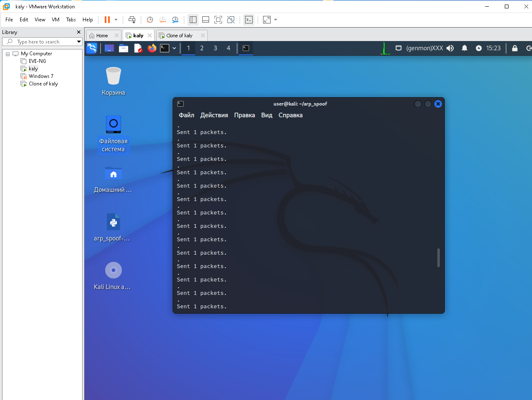
Task: Select the Kali Linux disc desktop icon
Action: pos(113,276)
